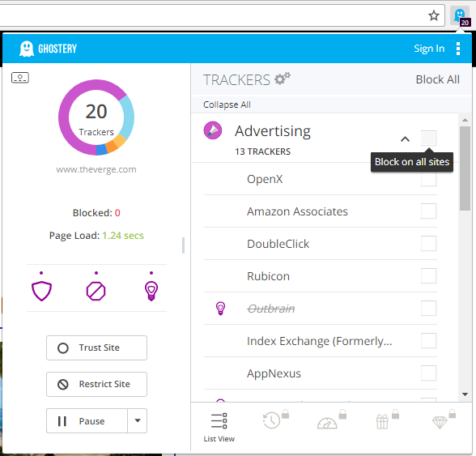Switch to List View tab
Screen dimensions: 476x456
[219, 427]
